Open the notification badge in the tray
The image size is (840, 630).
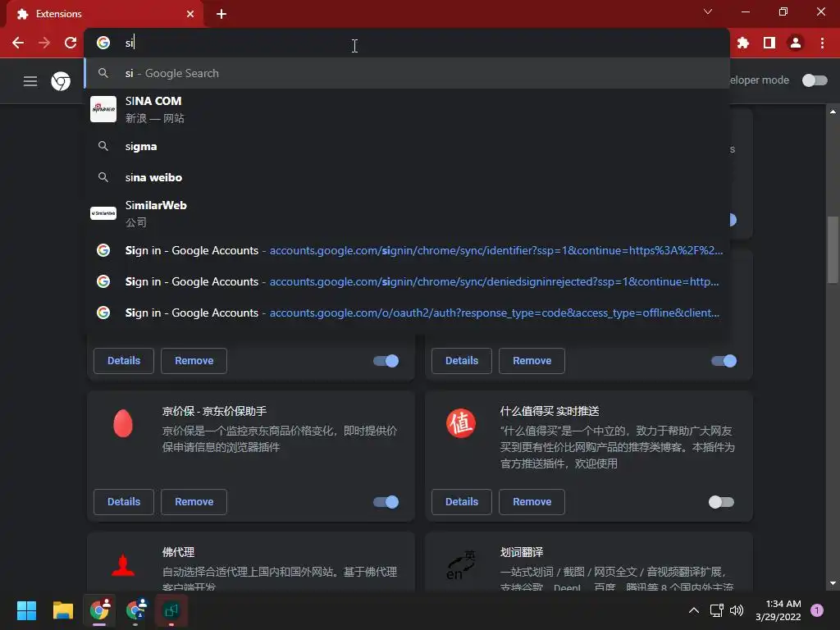tap(817, 610)
